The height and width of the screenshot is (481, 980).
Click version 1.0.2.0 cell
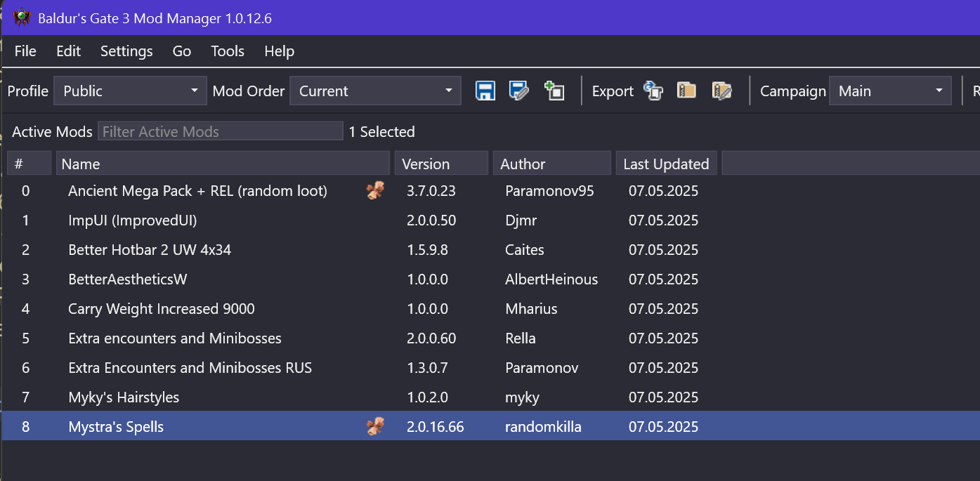[427, 397]
